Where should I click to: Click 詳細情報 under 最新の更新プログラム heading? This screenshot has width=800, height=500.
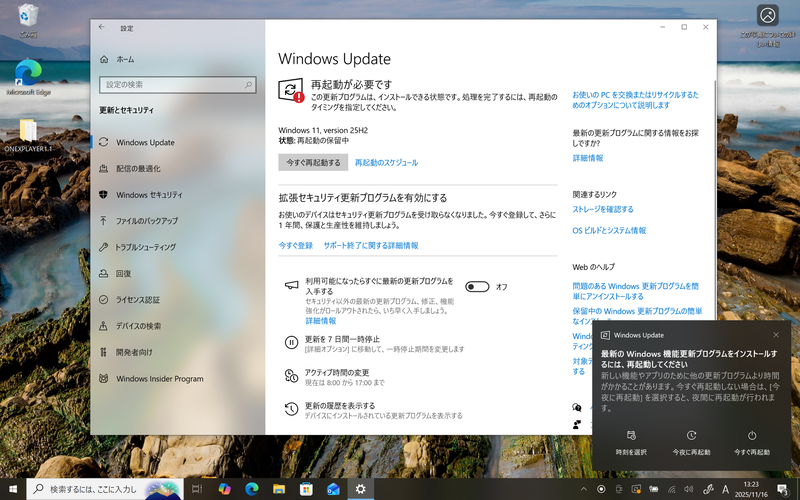click(x=588, y=158)
